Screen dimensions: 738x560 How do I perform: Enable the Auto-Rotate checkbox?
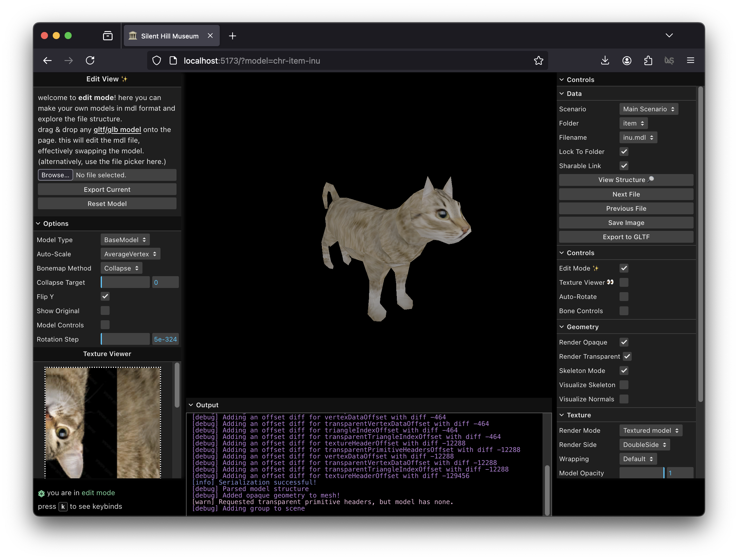(x=624, y=297)
